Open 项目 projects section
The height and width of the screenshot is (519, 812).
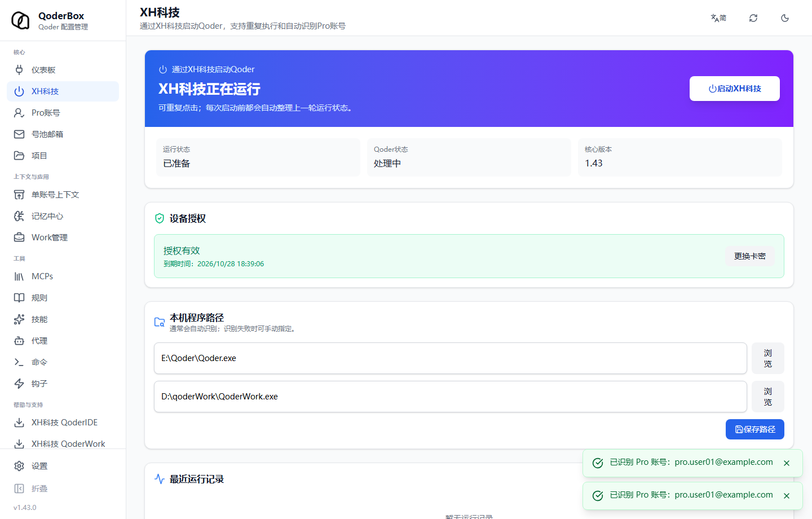(x=63, y=156)
